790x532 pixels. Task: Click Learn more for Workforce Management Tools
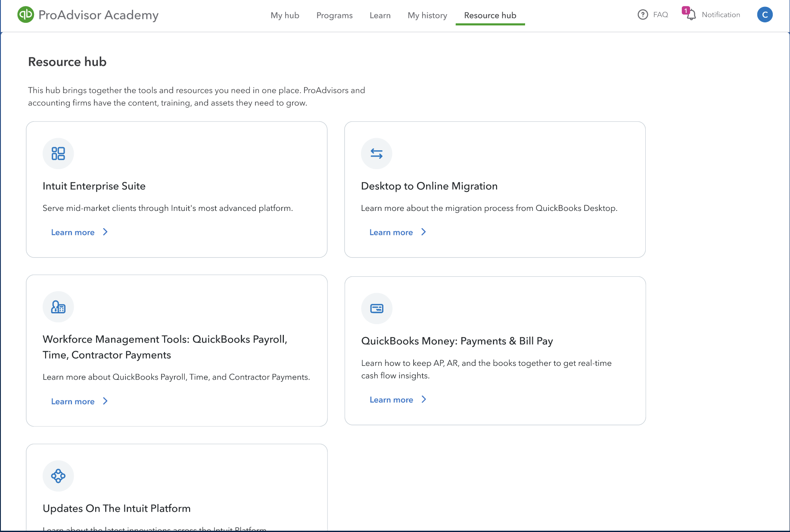pos(73,401)
